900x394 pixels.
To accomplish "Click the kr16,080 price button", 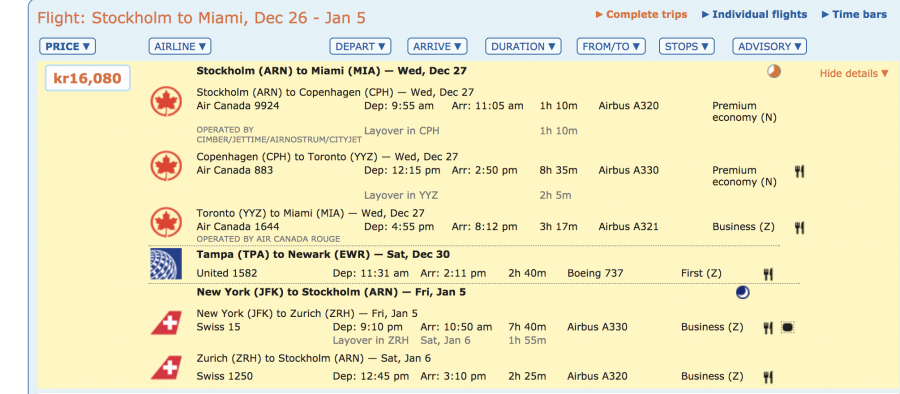I will tap(88, 78).
